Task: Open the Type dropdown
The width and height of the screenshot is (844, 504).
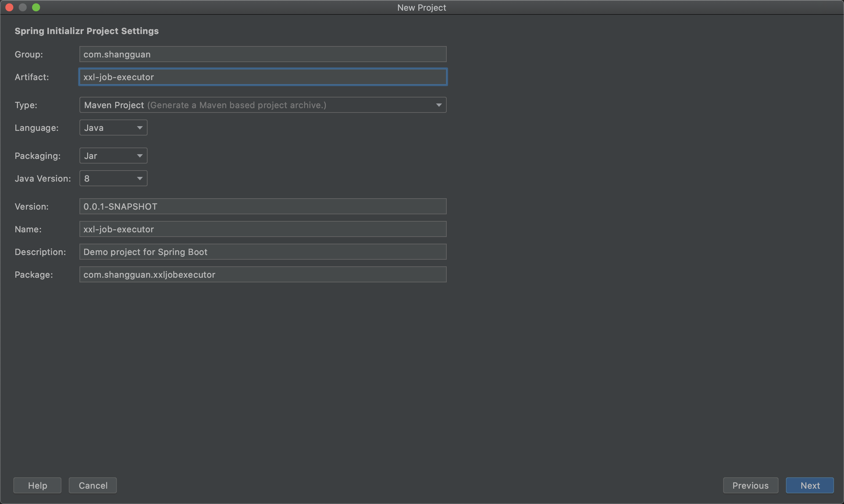Action: coord(263,105)
